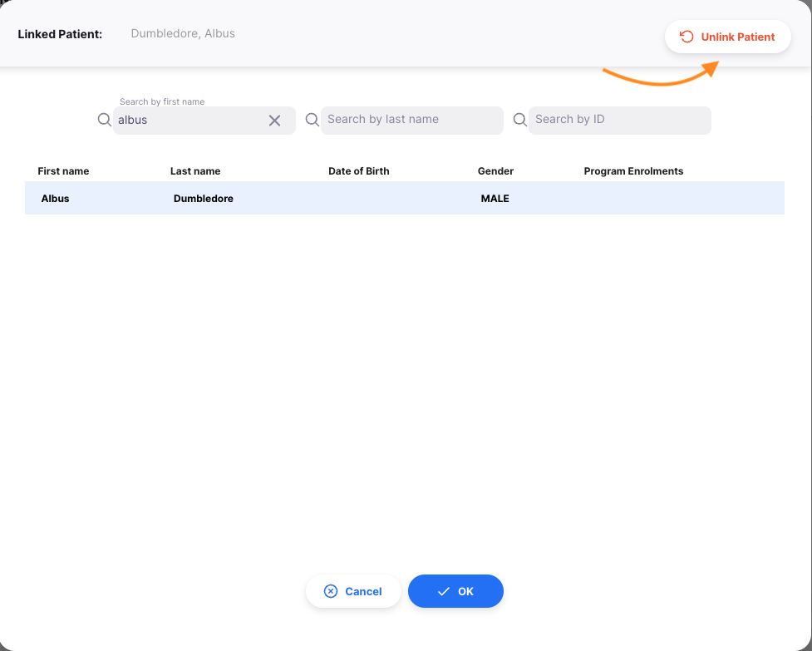The width and height of the screenshot is (812, 651).
Task: Click the 'First name' column header
Action: pyautogui.click(x=63, y=171)
